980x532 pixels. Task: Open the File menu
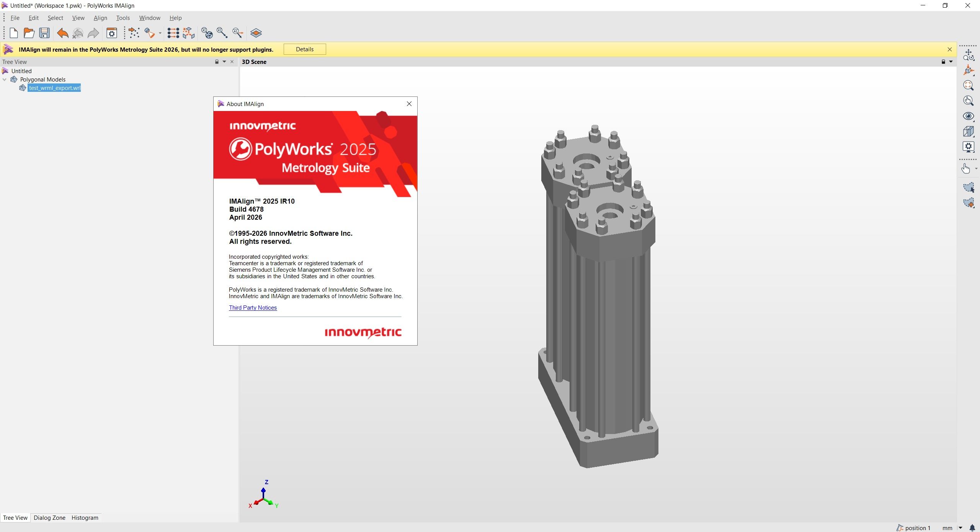click(x=15, y=18)
